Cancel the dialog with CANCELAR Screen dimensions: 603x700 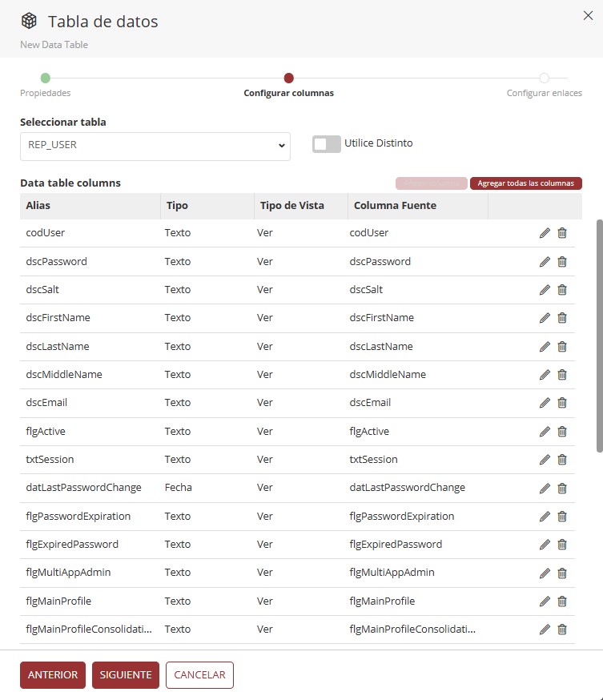point(199,675)
